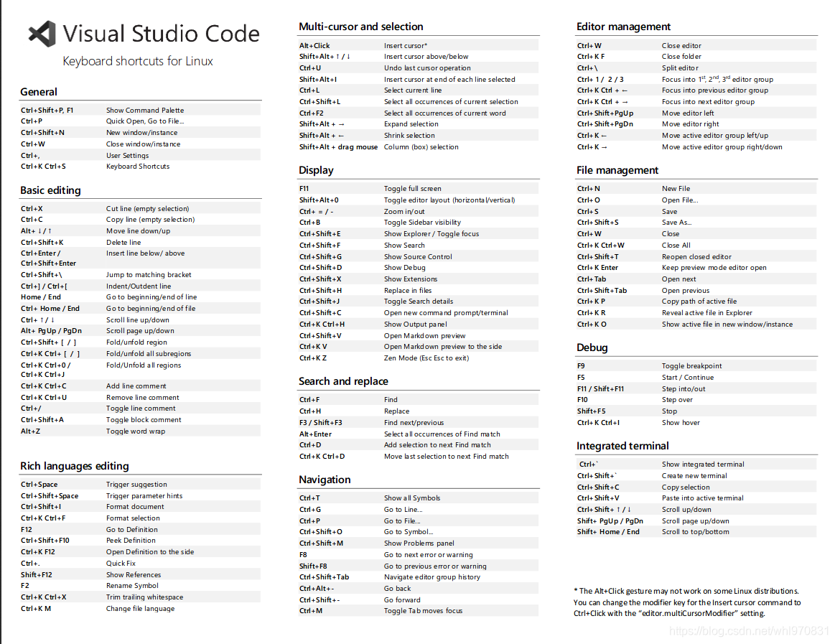This screenshot has height=644, width=835.
Task: Click 'Keyboard Shortcuts' description in General
Action: pyautogui.click(x=138, y=167)
